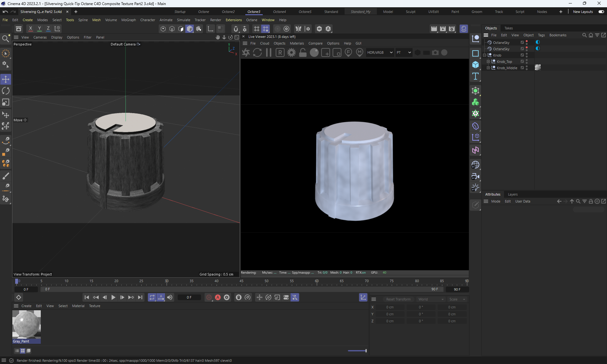
Task: Click the Live Viewer pause render icon
Action: pyautogui.click(x=269, y=53)
